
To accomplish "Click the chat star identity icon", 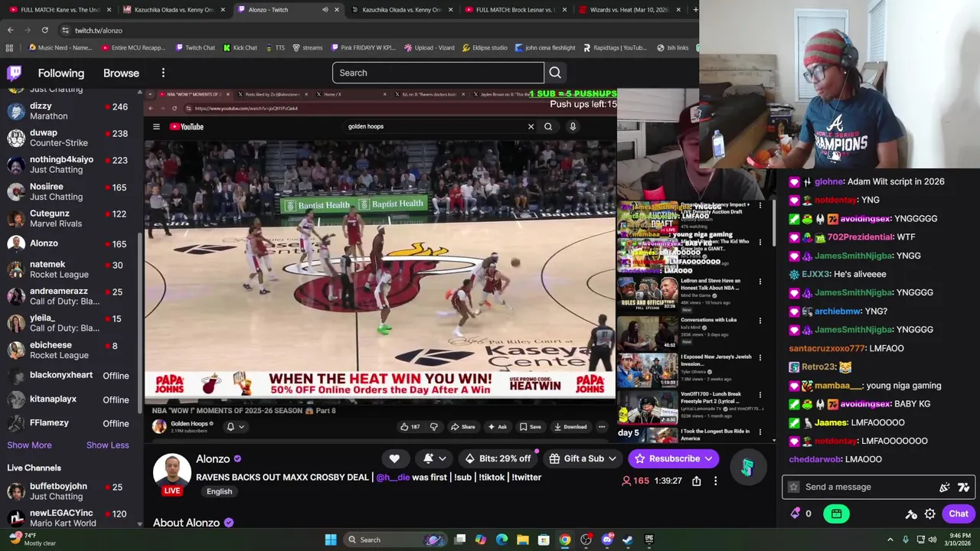I will pos(794,487).
